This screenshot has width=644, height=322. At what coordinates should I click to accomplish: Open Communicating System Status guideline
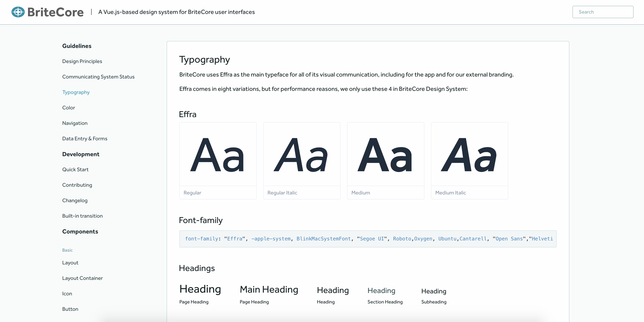pyautogui.click(x=98, y=77)
